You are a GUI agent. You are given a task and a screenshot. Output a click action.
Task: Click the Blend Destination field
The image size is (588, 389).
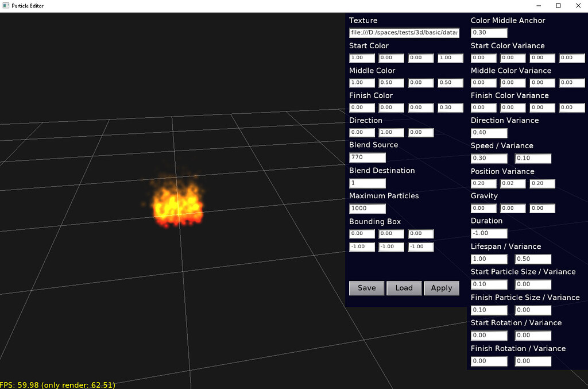[367, 183]
